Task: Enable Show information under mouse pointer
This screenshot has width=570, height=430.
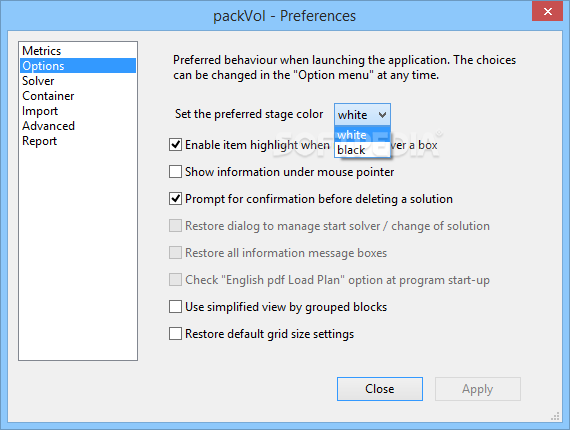Action: click(x=175, y=172)
